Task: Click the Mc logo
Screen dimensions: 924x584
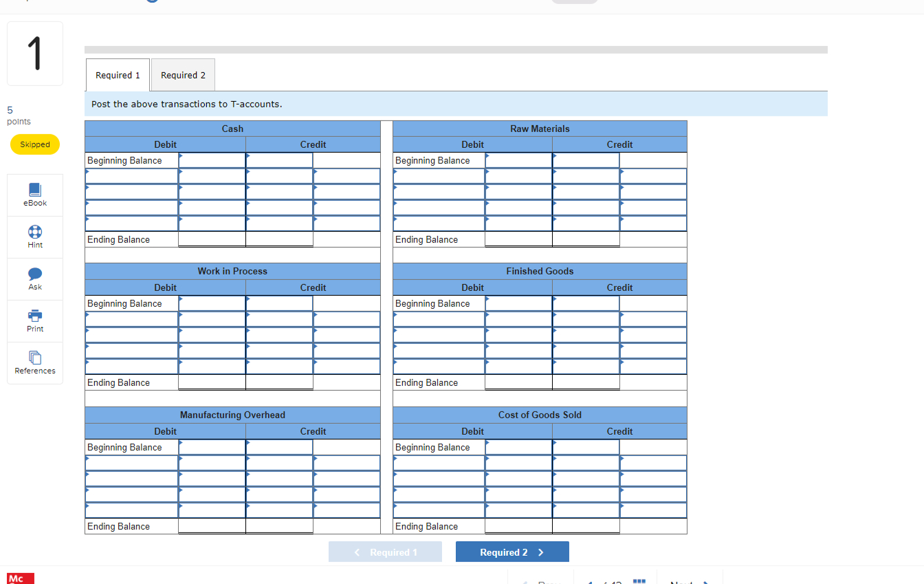Action: tap(20, 578)
